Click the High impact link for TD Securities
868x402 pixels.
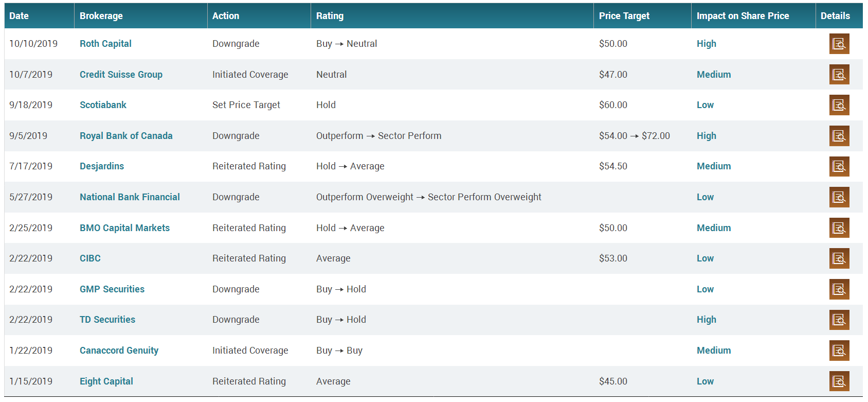click(x=706, y=320)
